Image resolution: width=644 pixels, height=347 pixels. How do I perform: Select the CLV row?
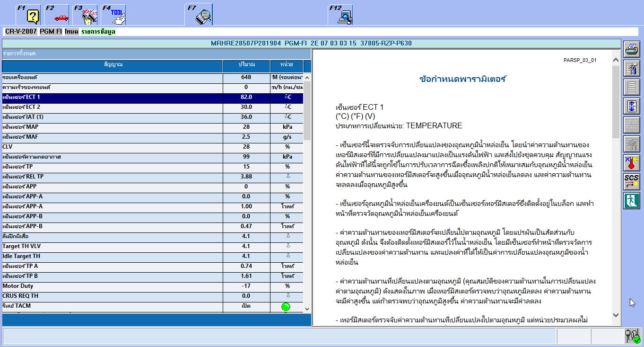tap(152, 147)
